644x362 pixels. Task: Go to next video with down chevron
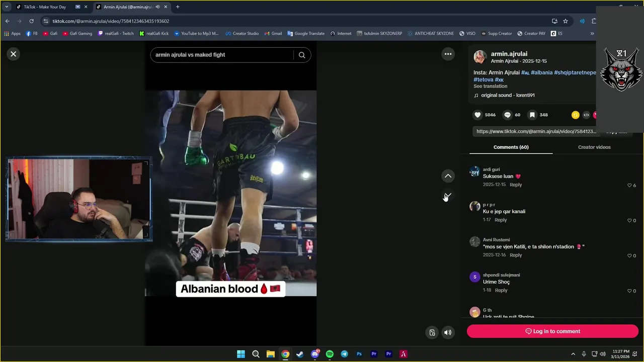(448, 195)
